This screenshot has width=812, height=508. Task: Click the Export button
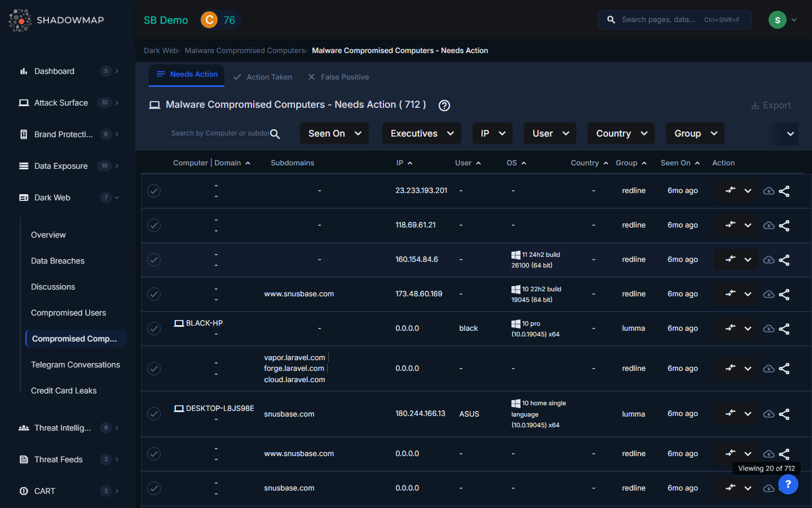tap(770, 106)
